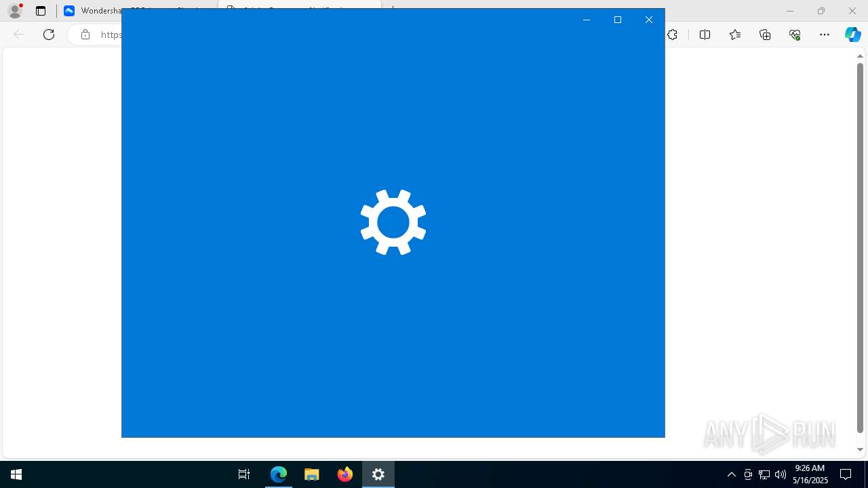The height and width of the screenshot is (488, 868).
Task: Show hidden system tray icons
Action: tap(732, 474)
